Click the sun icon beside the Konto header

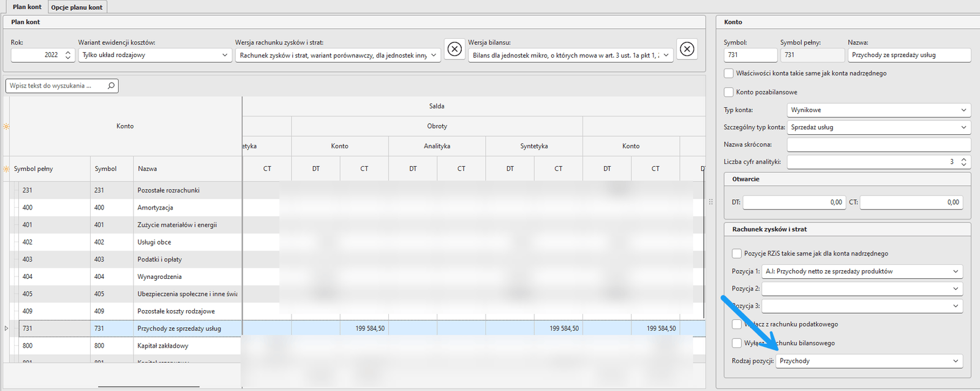(6, 126)
